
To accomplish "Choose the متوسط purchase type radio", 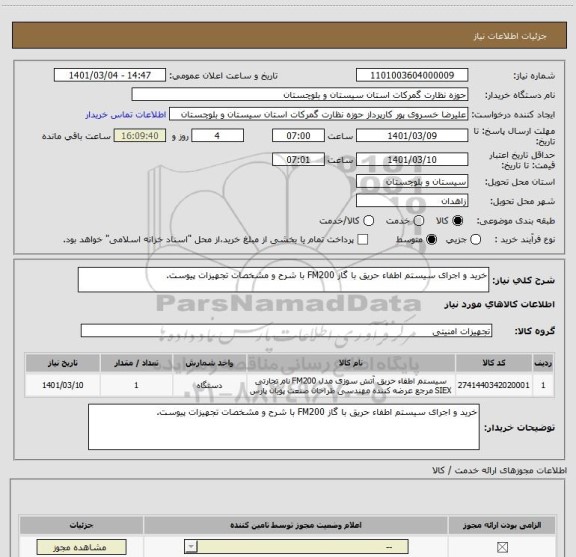I will (x=431, y=240).
